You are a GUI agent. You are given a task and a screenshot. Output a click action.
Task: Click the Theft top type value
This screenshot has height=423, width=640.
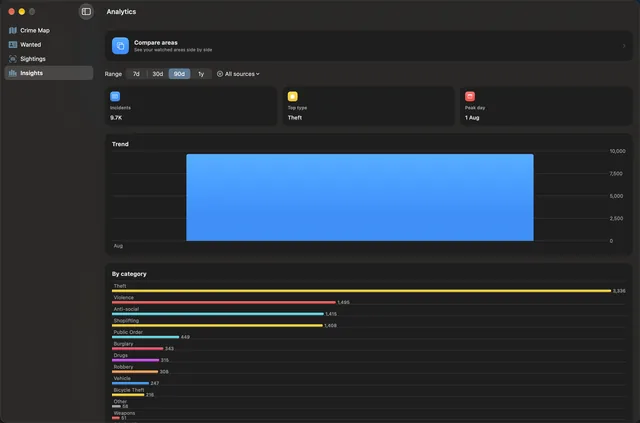tap(295, 118)
